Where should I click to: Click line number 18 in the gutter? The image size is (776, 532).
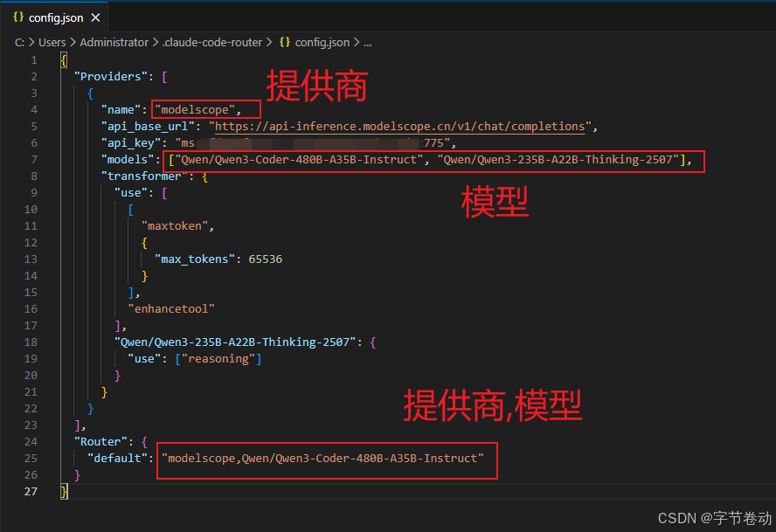(31, 342)
